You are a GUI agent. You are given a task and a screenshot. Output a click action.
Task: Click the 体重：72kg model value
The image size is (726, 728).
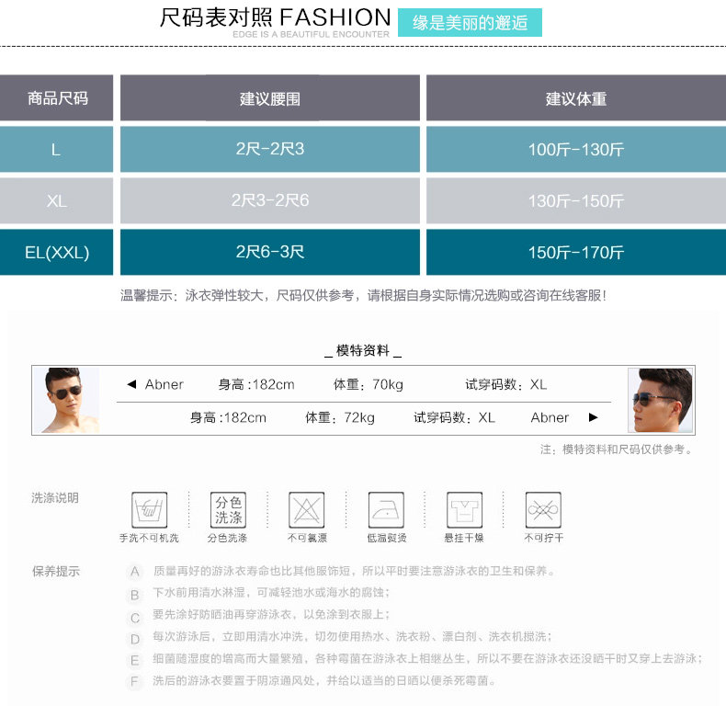point(340,417)
